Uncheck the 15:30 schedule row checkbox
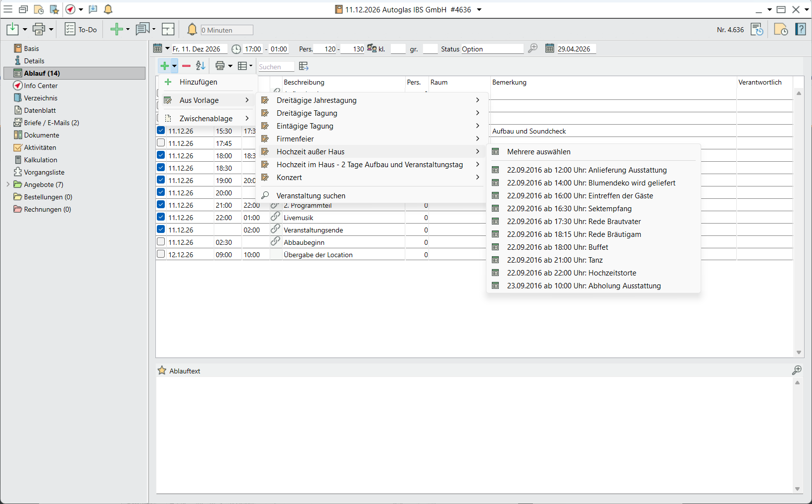The image size is (812, 504). click(x=161, y=131)
